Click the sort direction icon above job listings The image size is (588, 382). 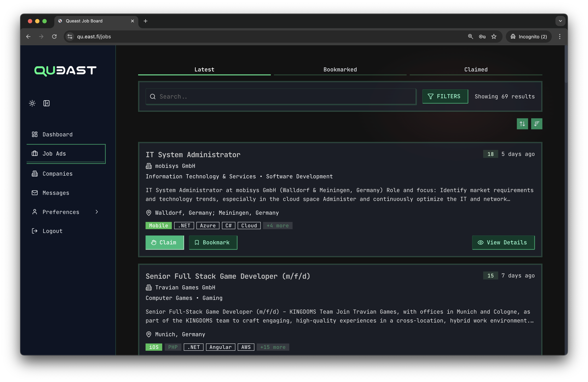click(x=536, y=124)
